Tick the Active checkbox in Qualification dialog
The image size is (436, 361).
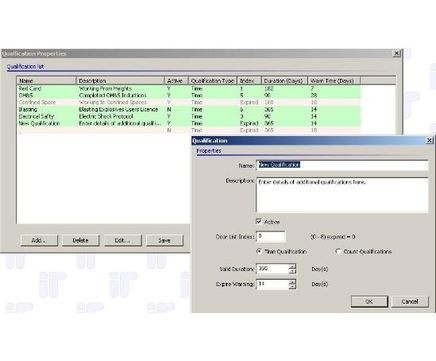pyautogui.click(x=259, y=221)
